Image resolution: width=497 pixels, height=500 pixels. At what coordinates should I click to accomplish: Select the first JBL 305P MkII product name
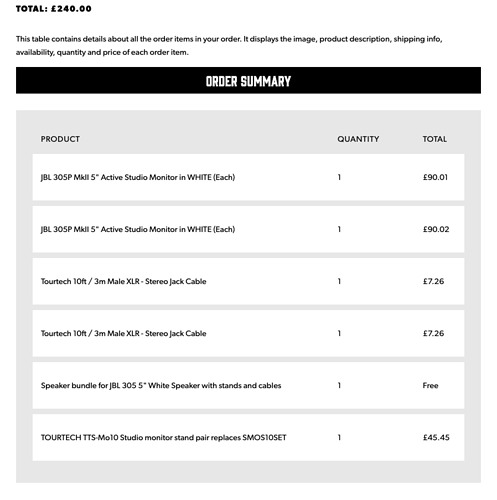(138, 177)
